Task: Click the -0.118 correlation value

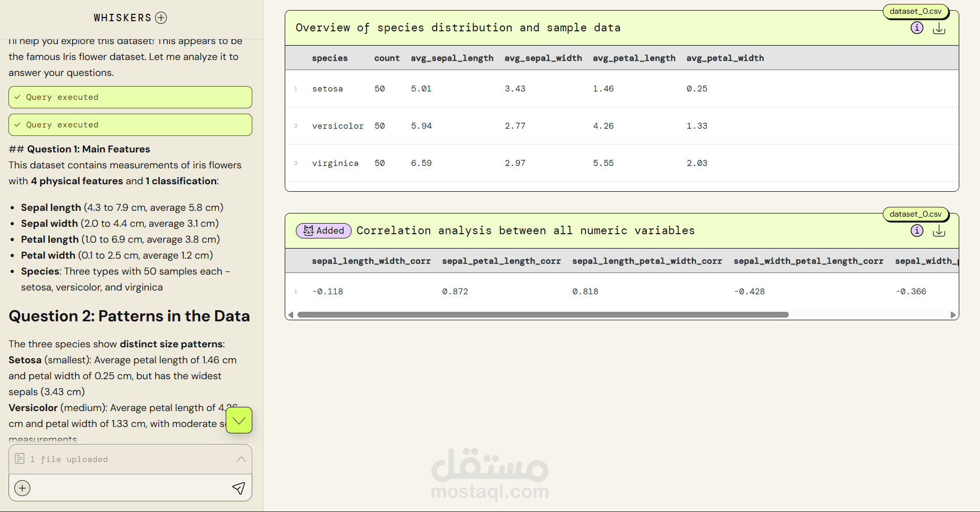Action: (327, 292)
